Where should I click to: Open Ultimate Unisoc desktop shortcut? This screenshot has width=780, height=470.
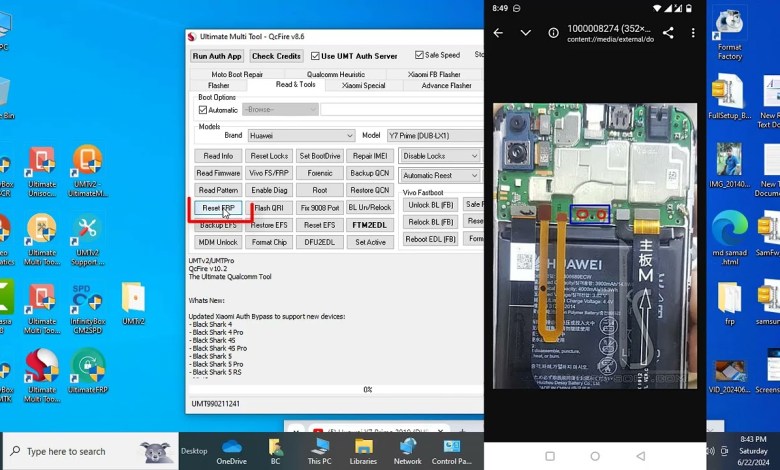pos(42,171)
